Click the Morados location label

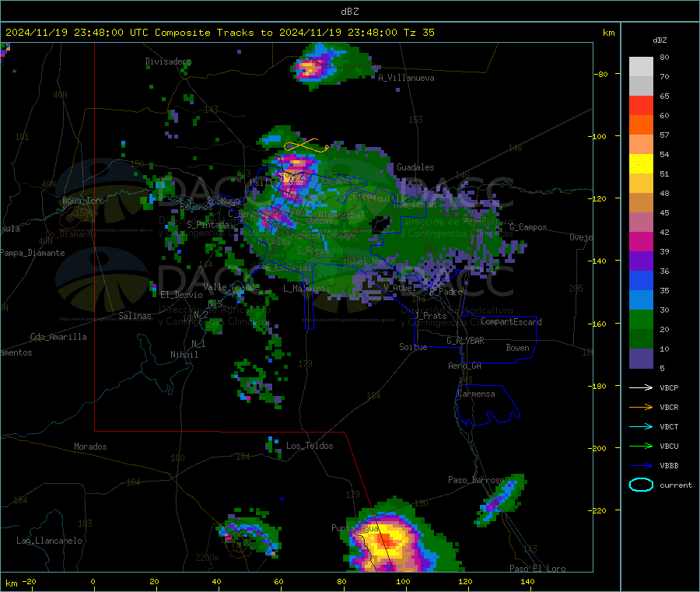click(x=90, y=447)
